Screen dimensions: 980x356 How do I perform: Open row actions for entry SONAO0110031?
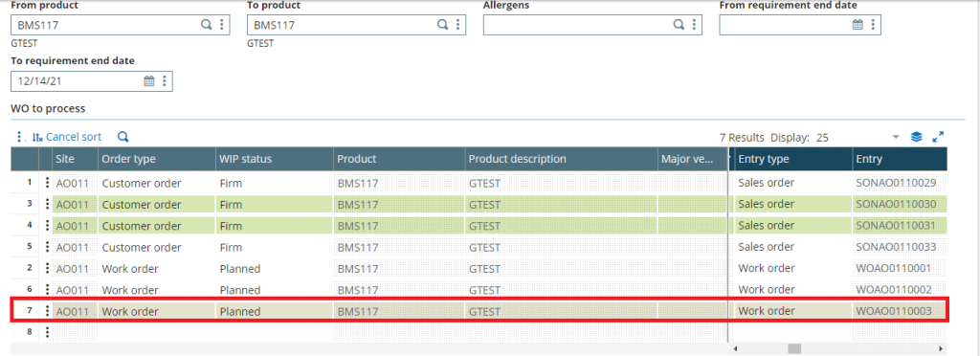pyautogui.click(x=47, y=226)
